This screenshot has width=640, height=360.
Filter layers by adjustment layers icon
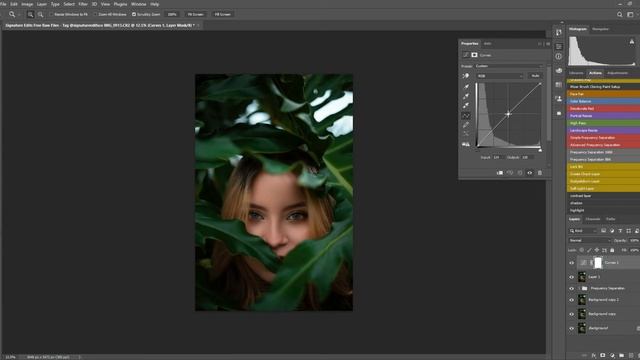[612, 231]
